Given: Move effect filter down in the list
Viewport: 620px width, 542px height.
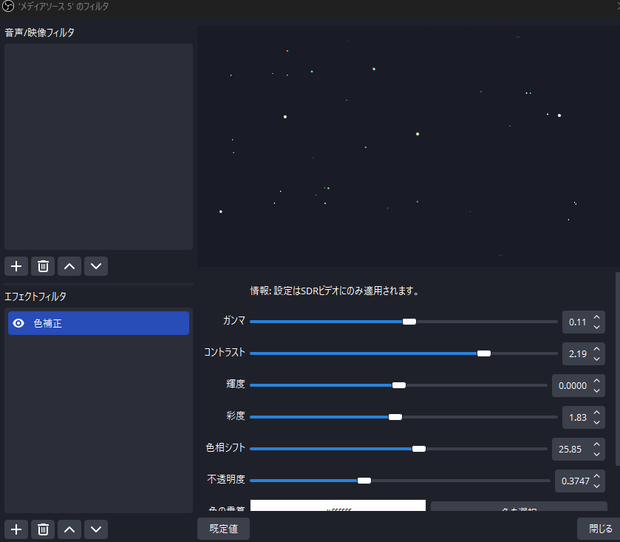Looking at the screenshot, I should coord(96,529).
